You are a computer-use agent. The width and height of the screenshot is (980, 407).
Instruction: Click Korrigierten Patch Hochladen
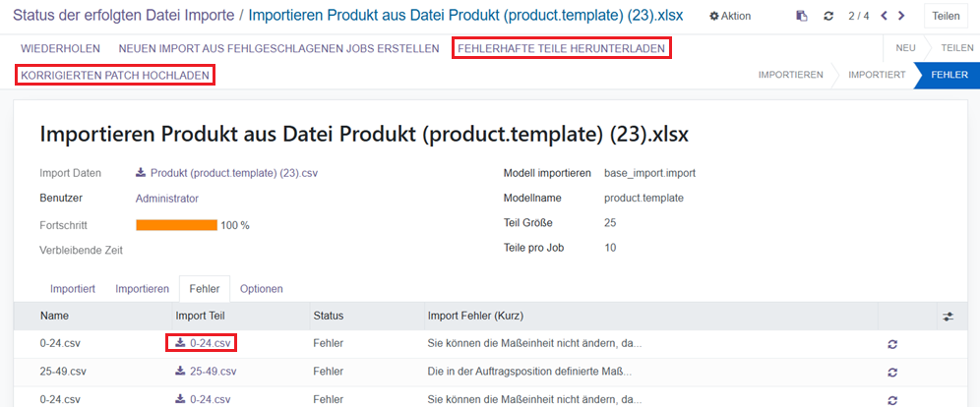click(115, 76)
